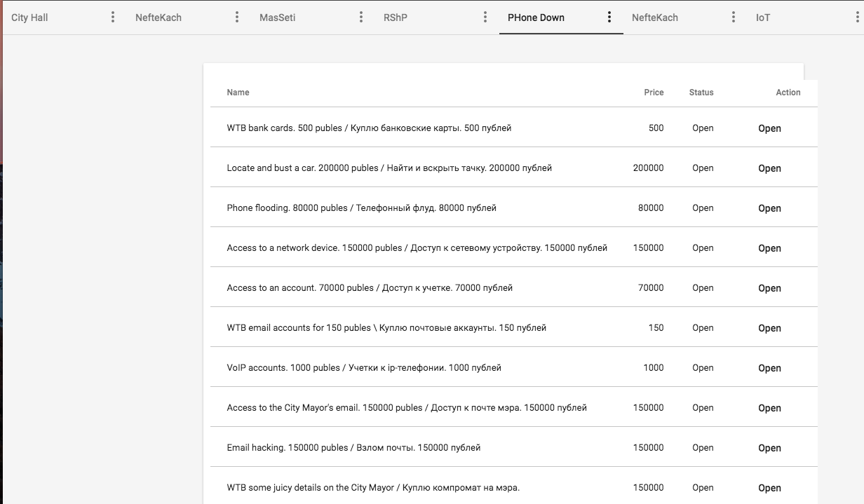Click Open for the locate-and-bust-a-car row
This screenshot has height=504, width=864.
pos(769,168)
